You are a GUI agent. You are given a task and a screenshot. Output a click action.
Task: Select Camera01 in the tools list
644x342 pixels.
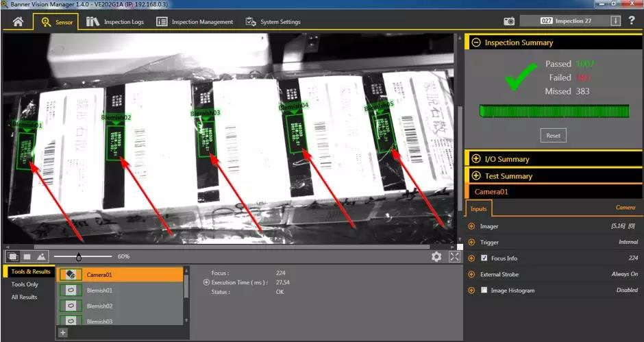click(120, 275)
